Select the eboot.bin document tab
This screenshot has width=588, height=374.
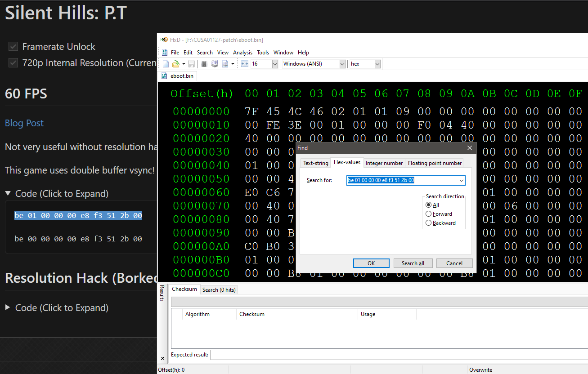coord(178,76)
